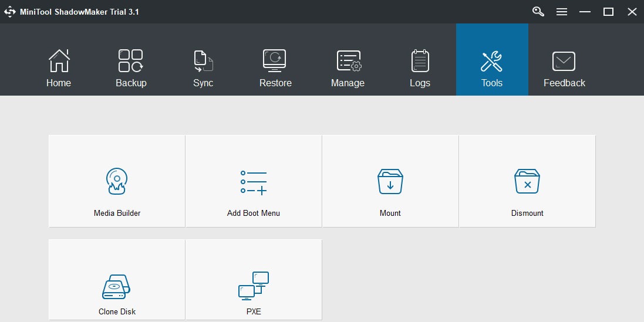This screenshot has height=322, width=644.
Task: Select the Dismount tool
Action: coord(527,181)
